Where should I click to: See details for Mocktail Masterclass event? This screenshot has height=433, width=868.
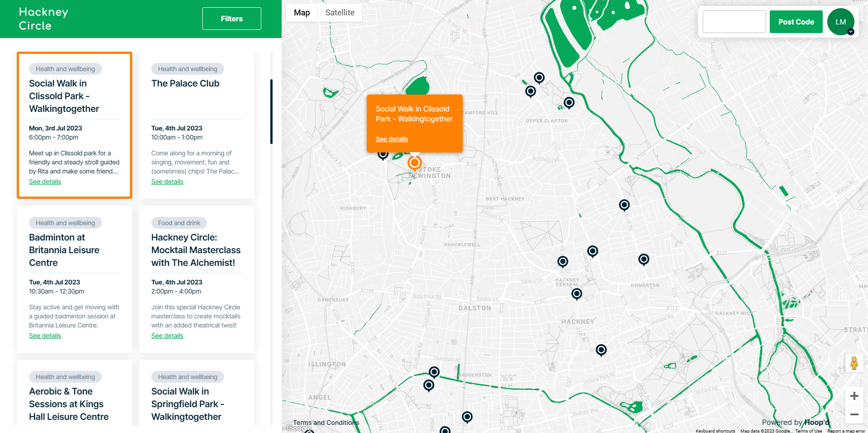coord(167,336)
